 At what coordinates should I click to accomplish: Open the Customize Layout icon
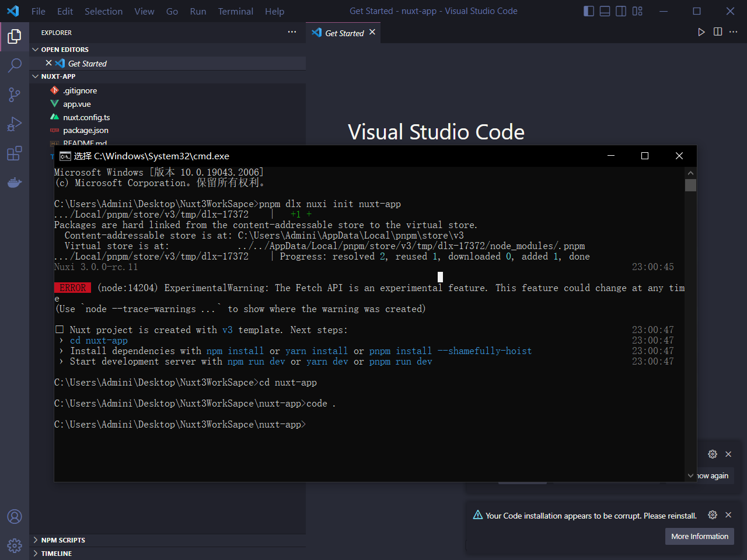point(637,11)
